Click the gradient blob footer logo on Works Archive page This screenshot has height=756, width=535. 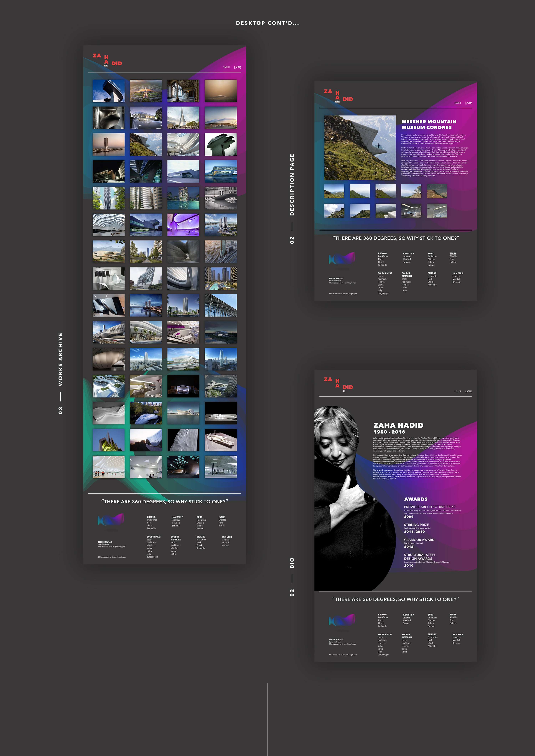111,519
